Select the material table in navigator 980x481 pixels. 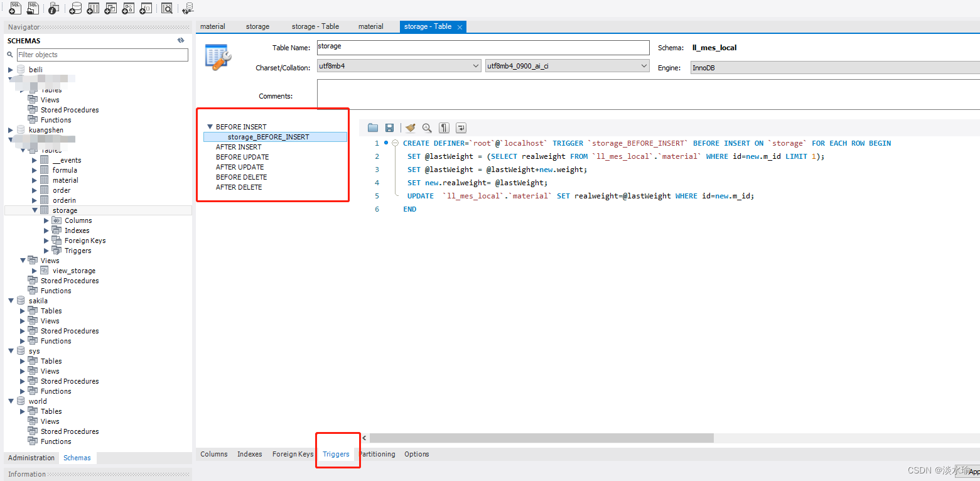click(x=65, y=180)
